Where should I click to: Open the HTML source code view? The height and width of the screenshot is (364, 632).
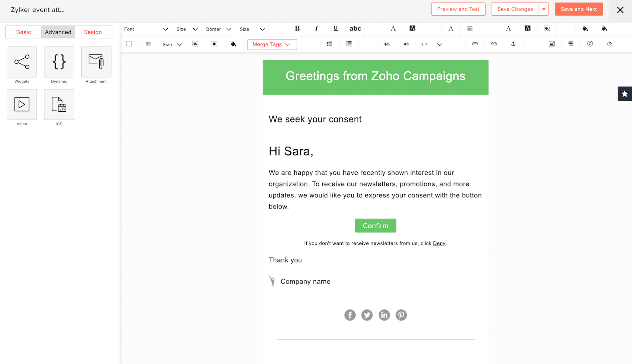609,44
